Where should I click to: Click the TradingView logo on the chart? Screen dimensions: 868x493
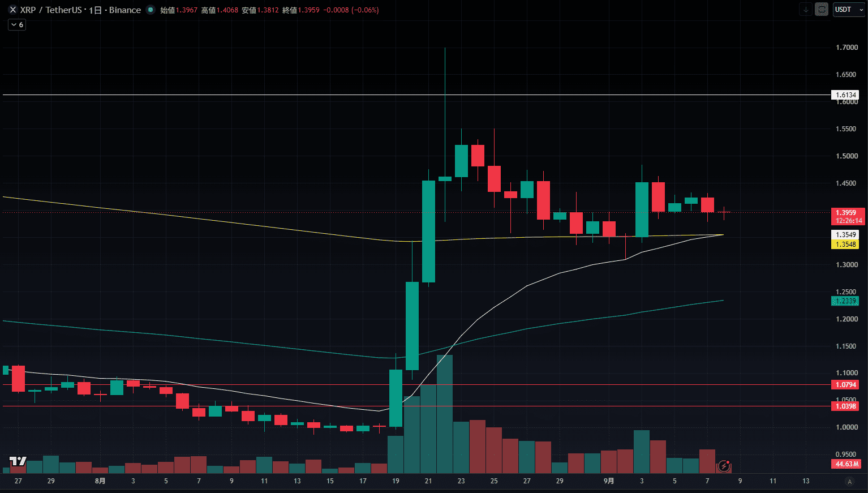(18, 461)
